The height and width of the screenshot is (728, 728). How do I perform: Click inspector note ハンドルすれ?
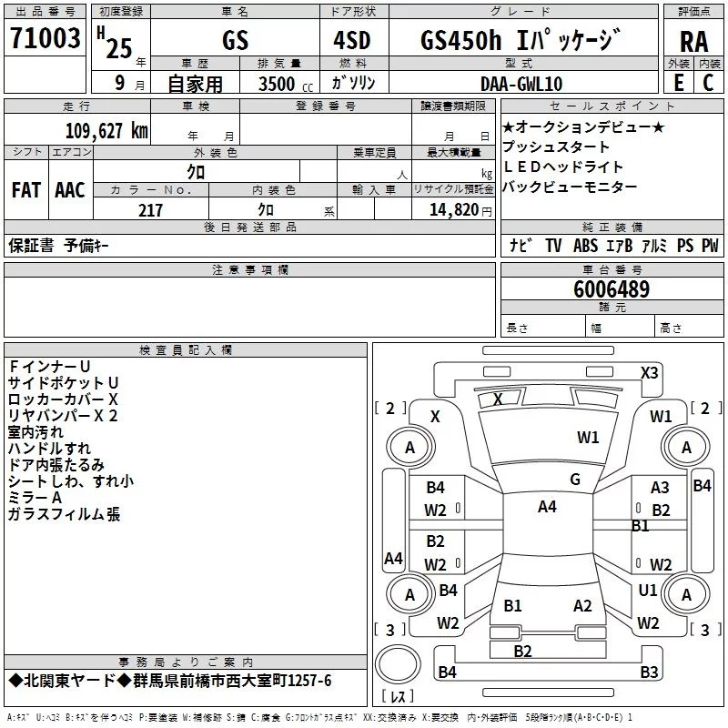point(49,449)
